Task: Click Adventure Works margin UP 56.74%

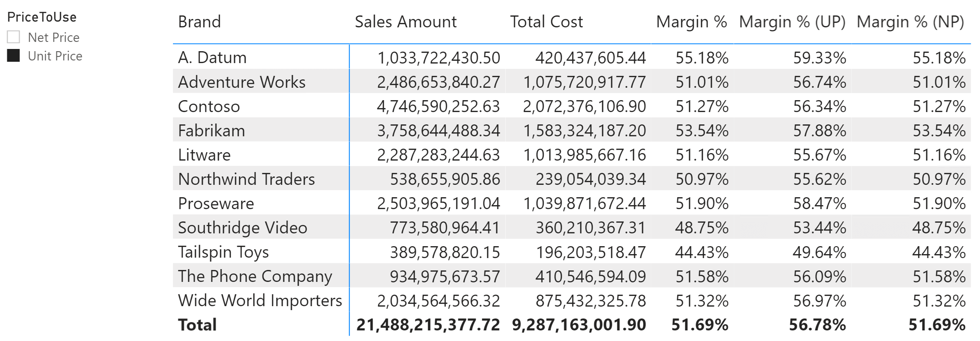Action: click(x=819, y=82)
